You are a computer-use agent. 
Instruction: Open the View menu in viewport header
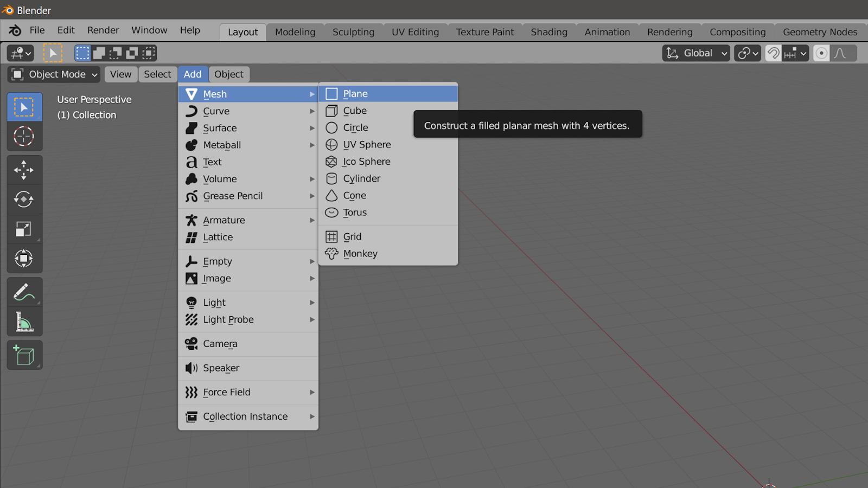click(120, 74)
